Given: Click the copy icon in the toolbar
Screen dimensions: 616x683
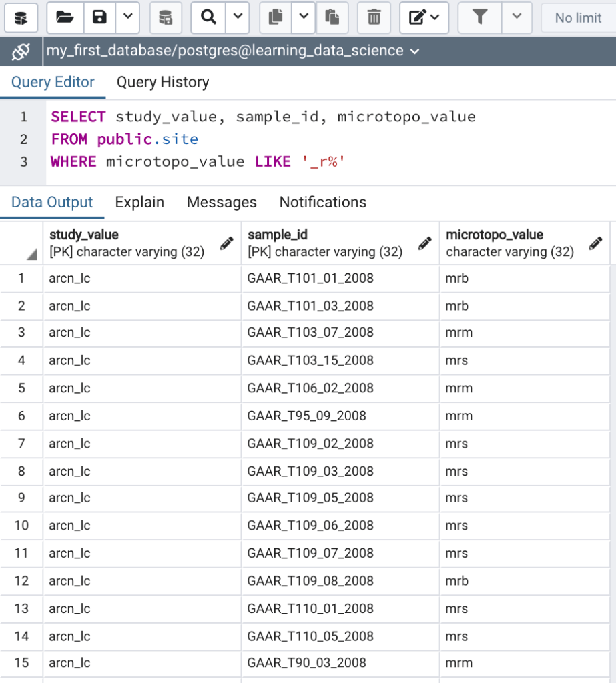Looking at the screenshot, I should [275, 17].
